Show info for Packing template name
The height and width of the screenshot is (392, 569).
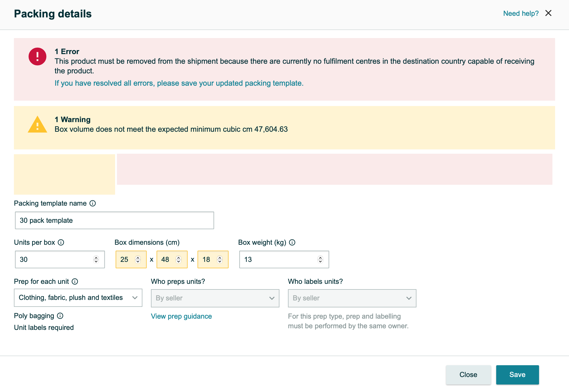pyautogui.click(x=93, y=203)
